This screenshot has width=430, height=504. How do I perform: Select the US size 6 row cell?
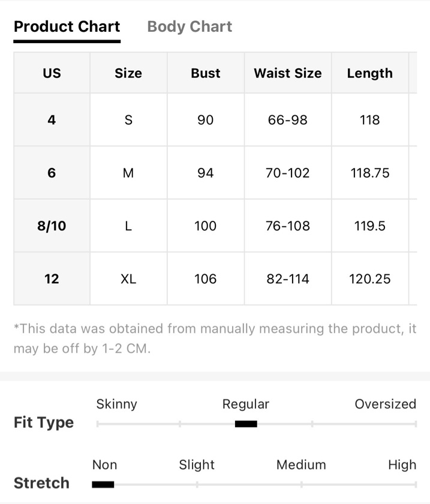coord(52,173)
